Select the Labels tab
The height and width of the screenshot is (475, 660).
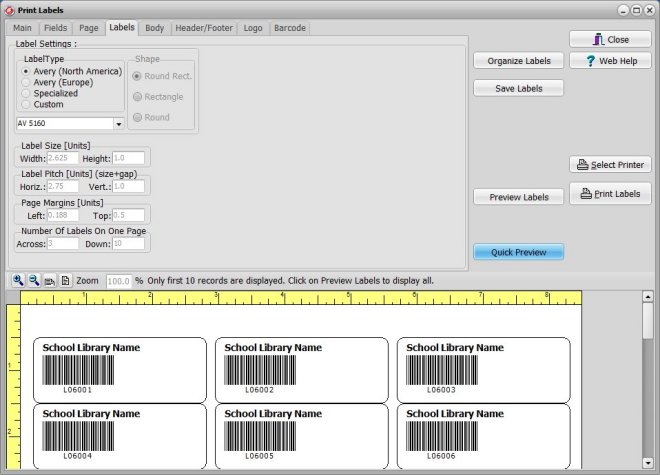click(x=122, y=27)
